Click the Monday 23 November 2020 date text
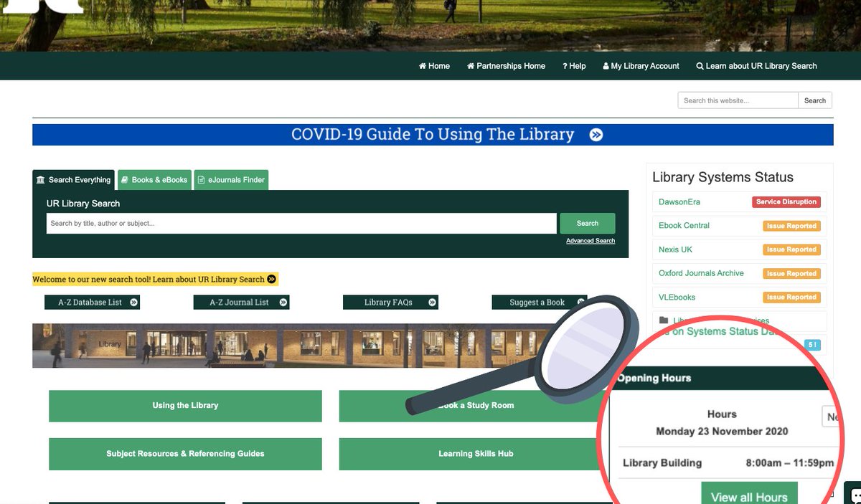The image size is (861, 504). coord(722,432)
